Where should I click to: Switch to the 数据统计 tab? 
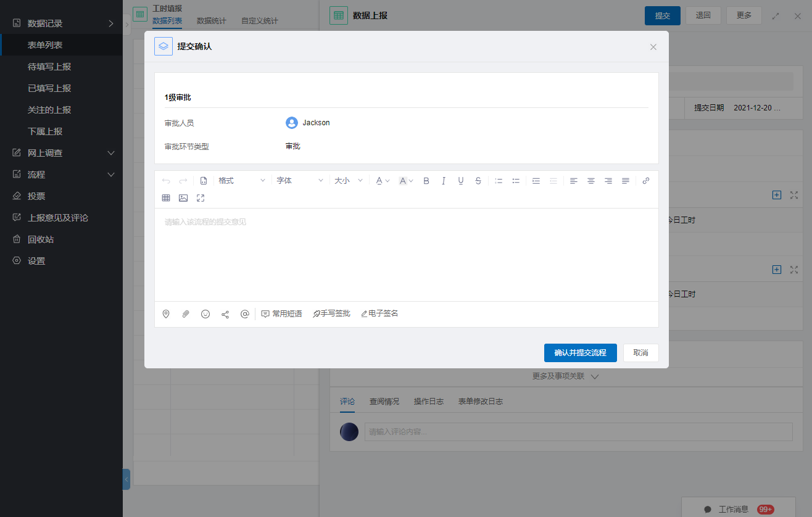[x=212, y=21]
